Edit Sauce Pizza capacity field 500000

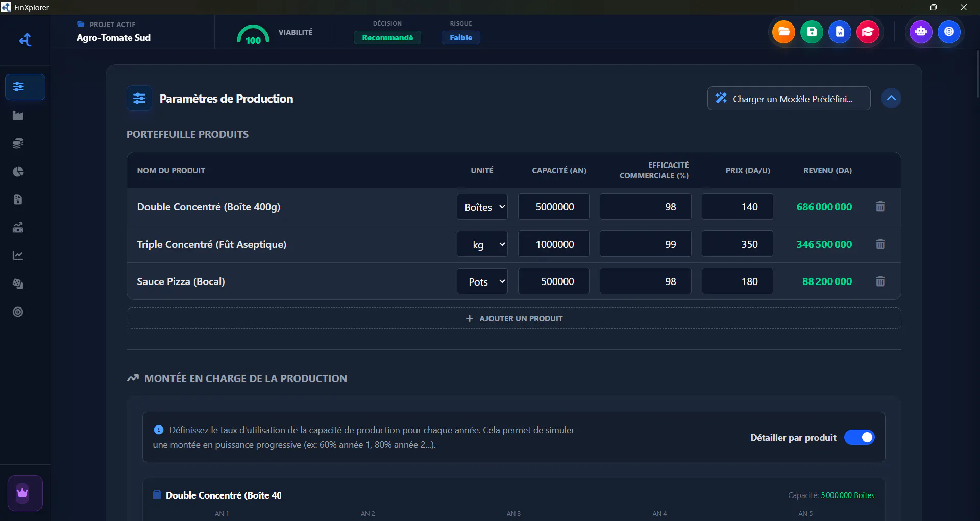554,281
